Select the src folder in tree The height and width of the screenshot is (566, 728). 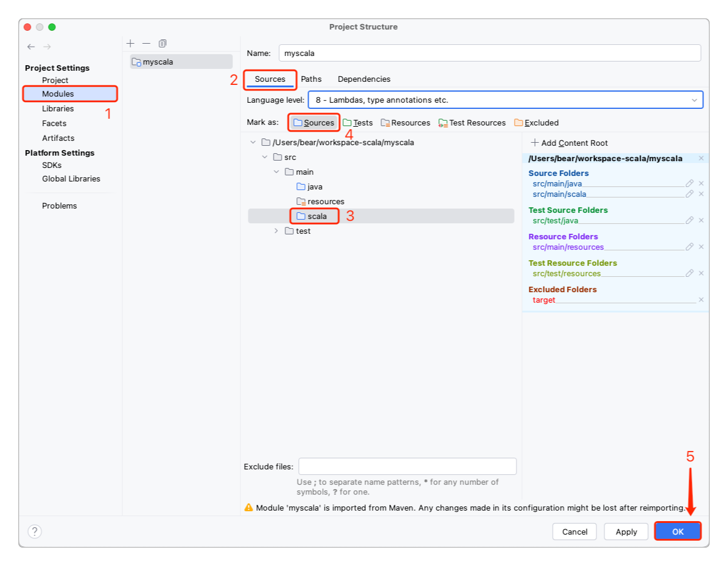(285, 157)
